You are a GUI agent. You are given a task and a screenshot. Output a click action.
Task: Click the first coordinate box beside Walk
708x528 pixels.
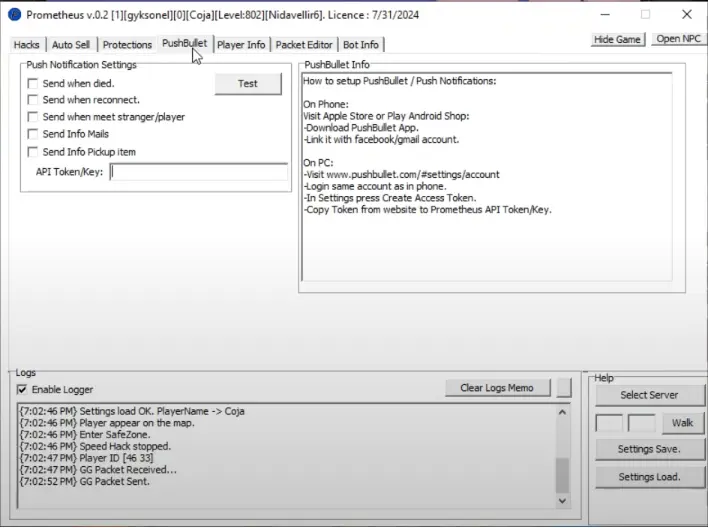(609, 423)
